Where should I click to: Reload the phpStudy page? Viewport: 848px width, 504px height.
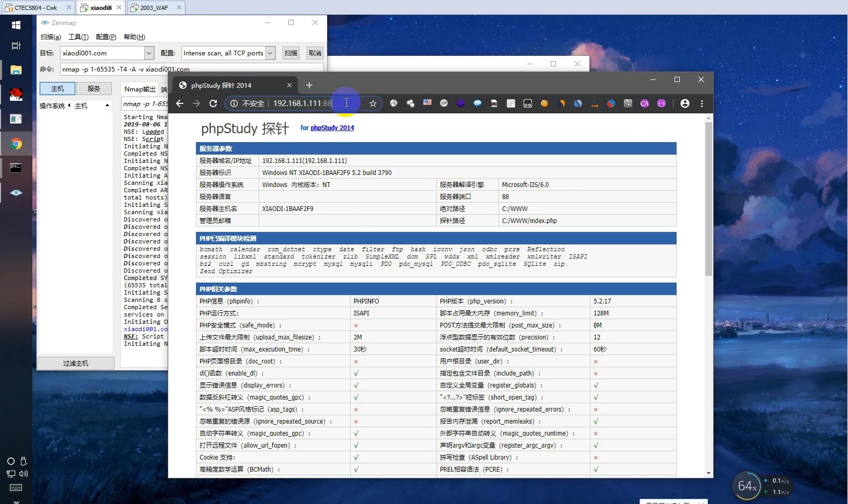tap(213, 103)
